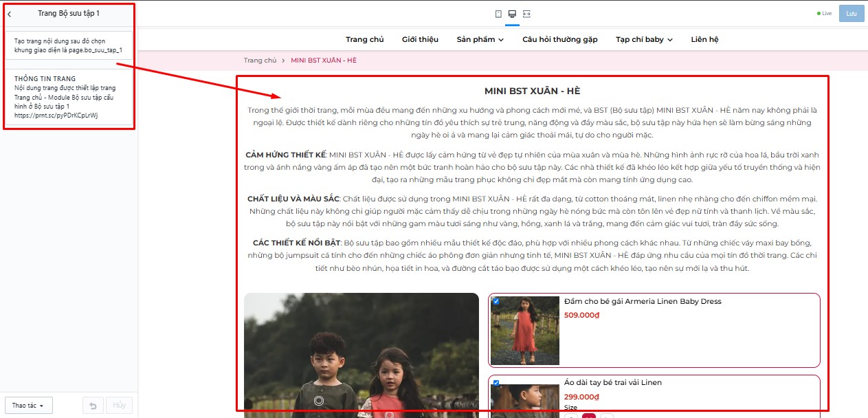Click the Trang chủ breadcrumb link
This screenshot has height=418, width=868.
[x=260, y=60]
